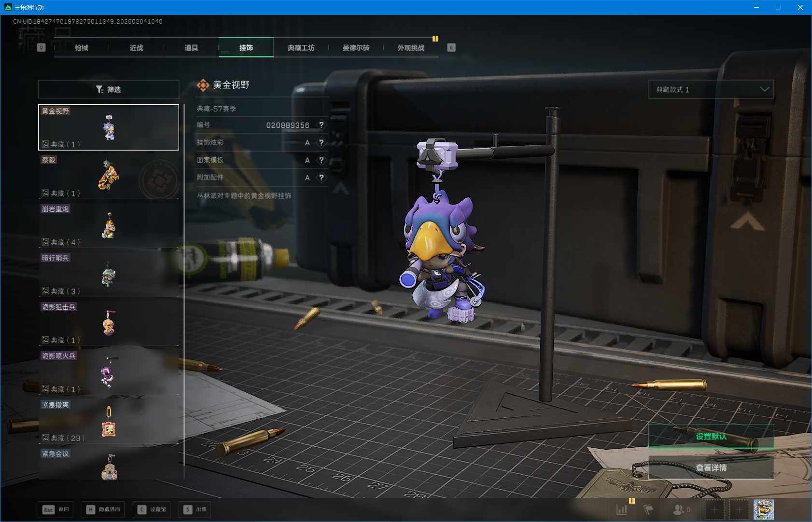This screenshot has height=522, width=812.
Task: Open the C 收藏馆 button
Action: 152,509
